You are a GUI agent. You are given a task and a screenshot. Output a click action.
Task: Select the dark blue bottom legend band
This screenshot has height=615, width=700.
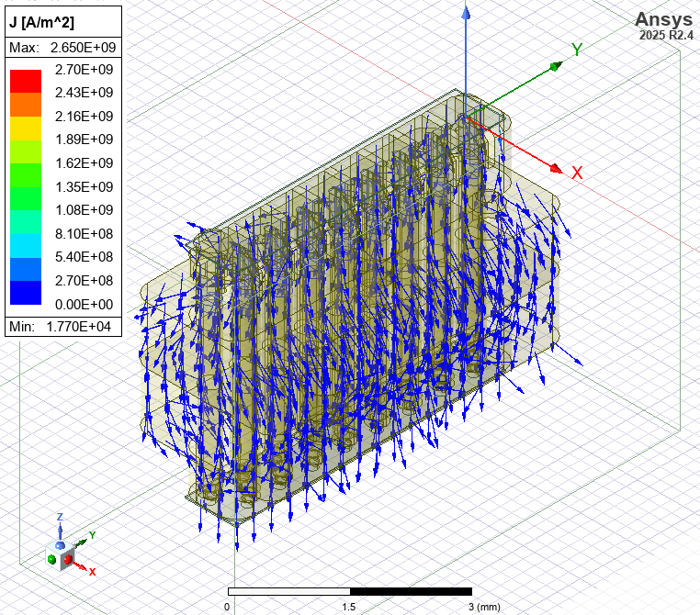point(26,293)
